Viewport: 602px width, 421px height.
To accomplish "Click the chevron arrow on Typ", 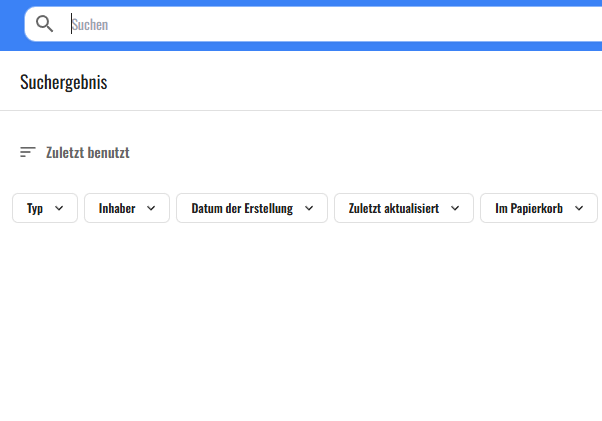I will click(58, 208).
